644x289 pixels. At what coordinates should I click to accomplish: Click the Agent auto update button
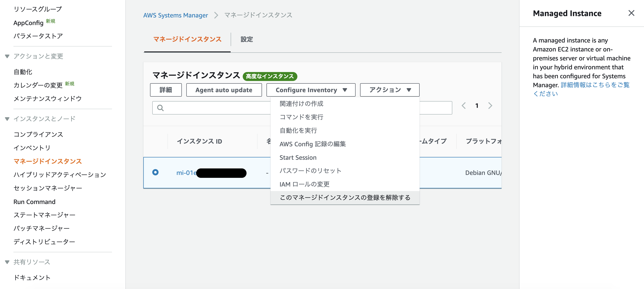(x=224, y=90)
